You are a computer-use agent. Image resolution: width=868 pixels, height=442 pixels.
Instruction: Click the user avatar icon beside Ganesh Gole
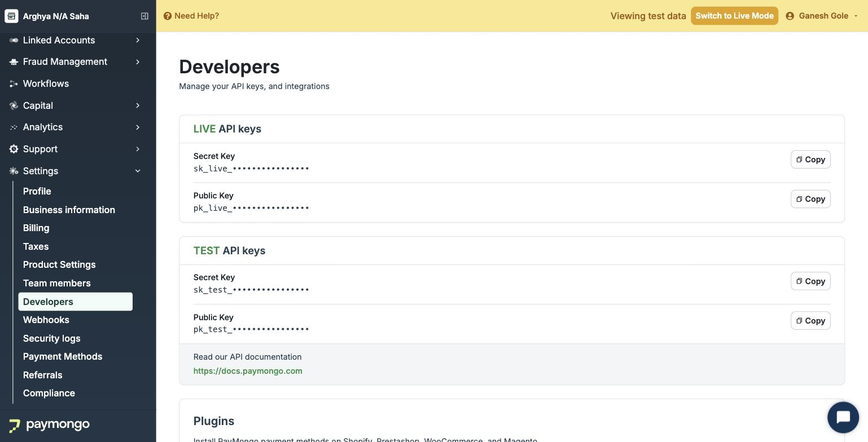pos(790,16)
